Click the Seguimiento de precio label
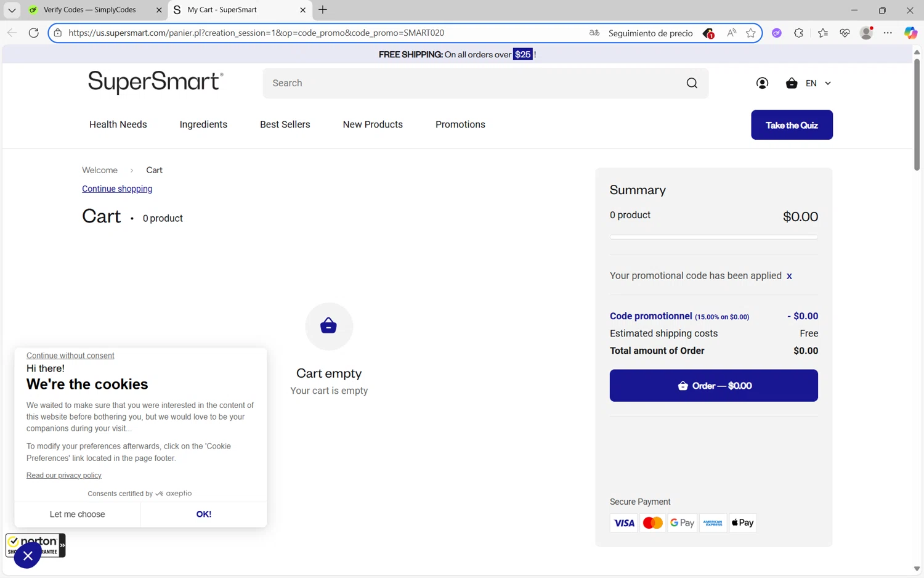This screenshot has width=924, height=578. [650, 33]
